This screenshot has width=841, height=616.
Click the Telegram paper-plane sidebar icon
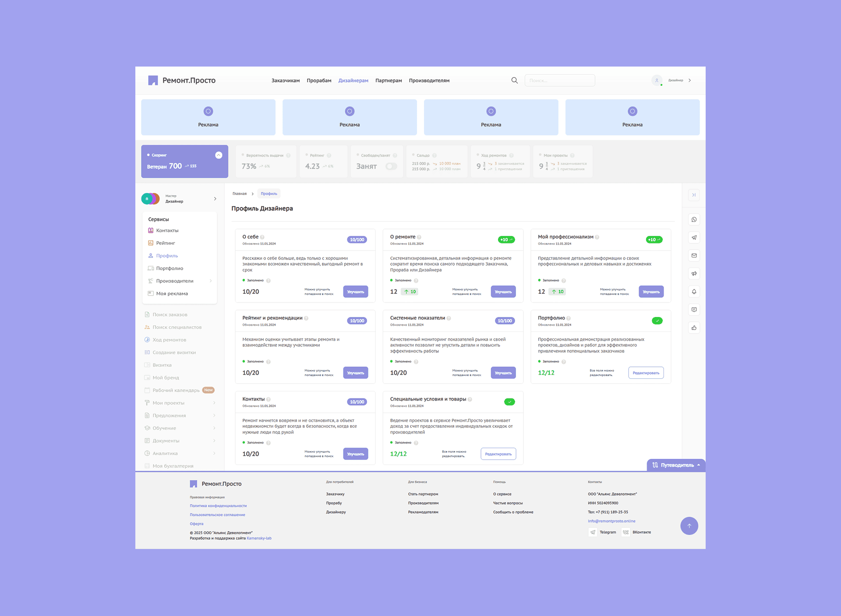[x=694, y=238]
